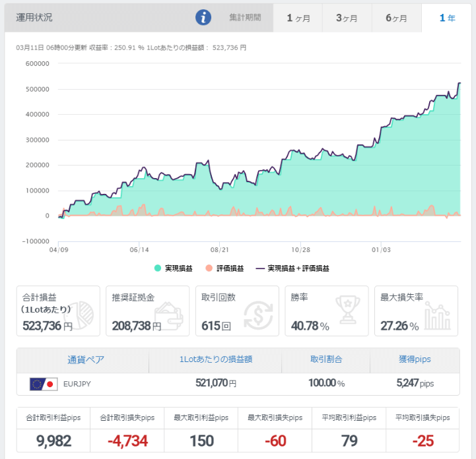Toggle 評価損益 legend series

(224, 268)
